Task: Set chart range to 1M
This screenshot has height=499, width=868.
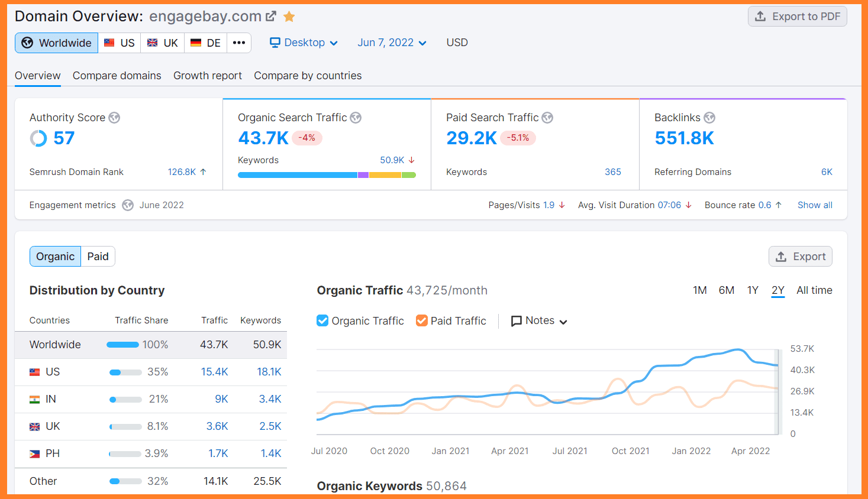Action: coord(700,290)
